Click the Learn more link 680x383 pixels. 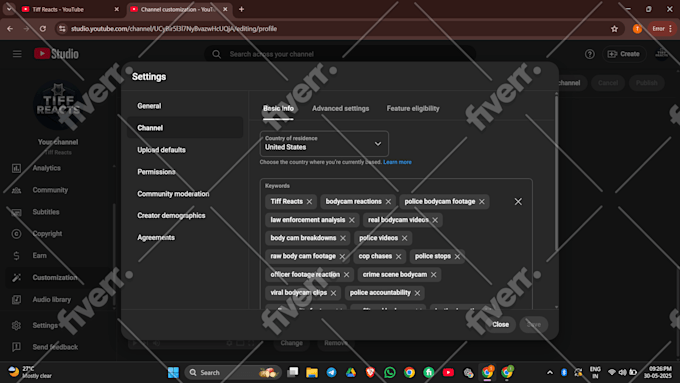tap(397, 162)
